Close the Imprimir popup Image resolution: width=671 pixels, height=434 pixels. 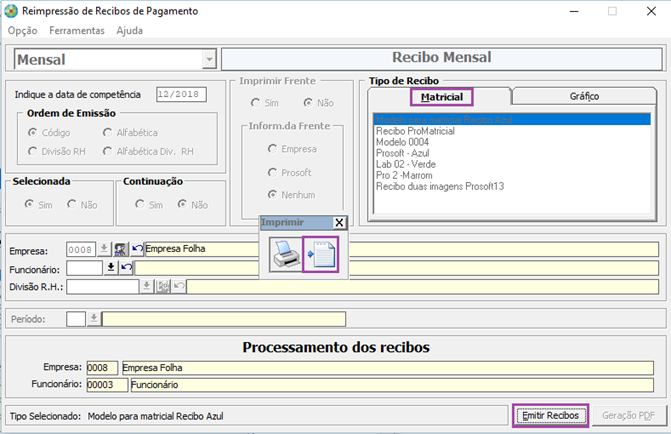click(x=339, y=223)
